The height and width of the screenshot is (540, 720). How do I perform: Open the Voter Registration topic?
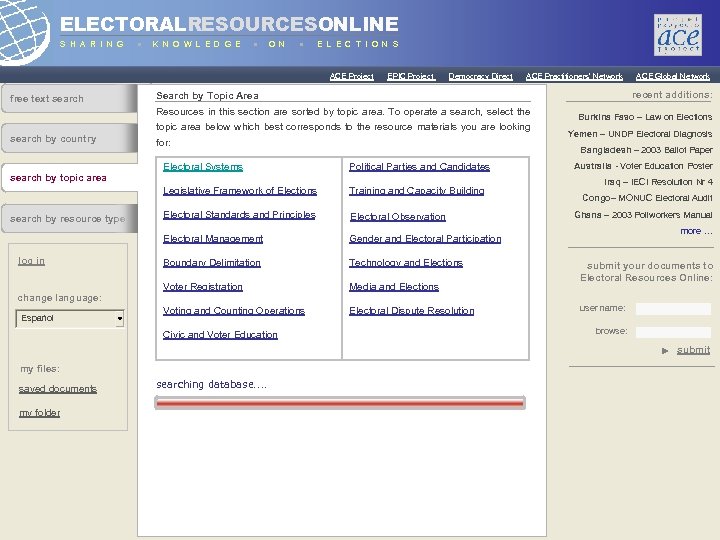click(202, 287)
